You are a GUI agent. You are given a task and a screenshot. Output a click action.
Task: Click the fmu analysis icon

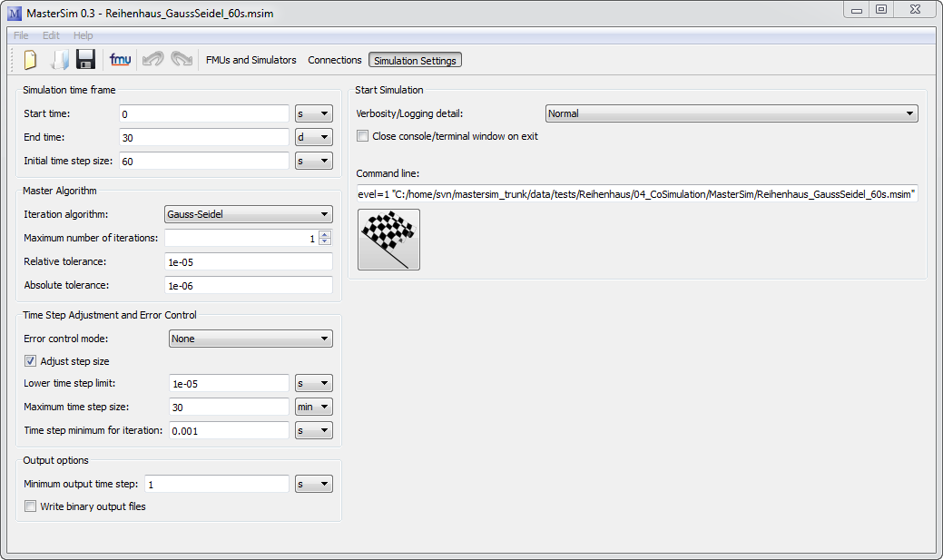click(x=119, y=58)
